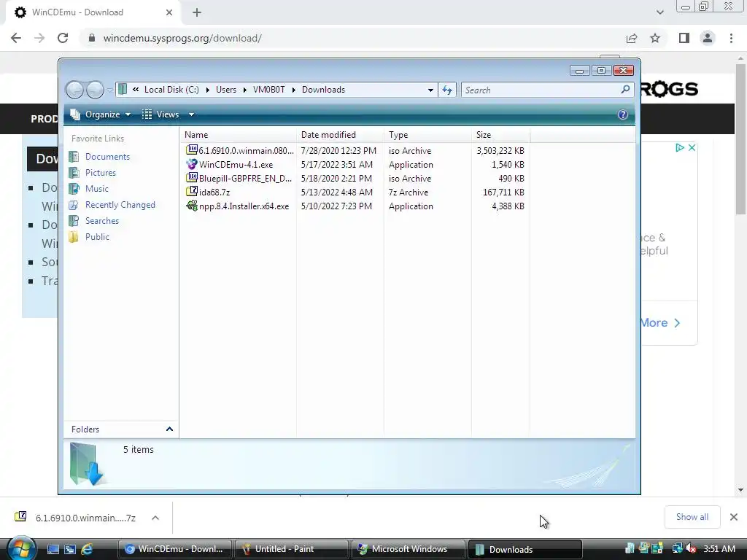Viewport: 747px width, 560px height.
Task: Expand the Views dropdown arrow
Action: [191, 114]
